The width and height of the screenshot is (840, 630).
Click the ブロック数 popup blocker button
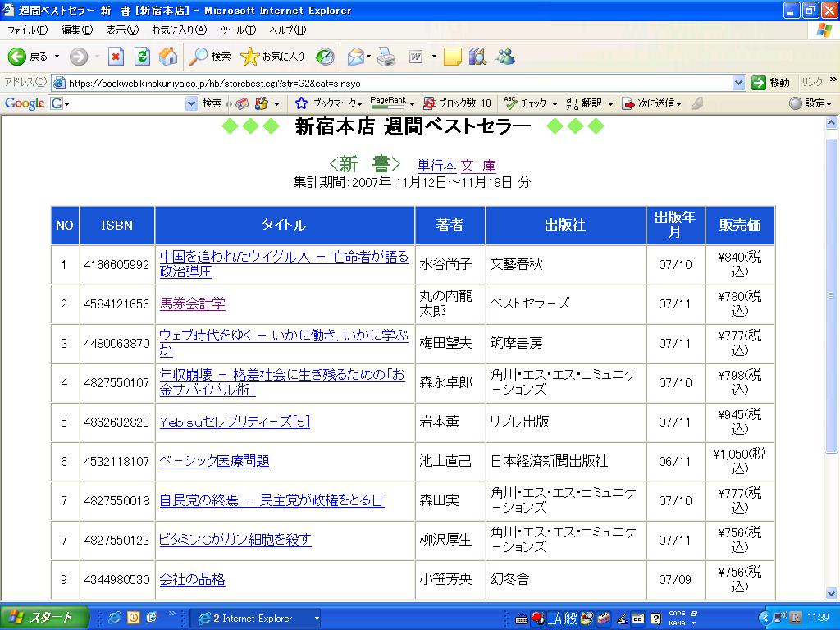[457, 103]
